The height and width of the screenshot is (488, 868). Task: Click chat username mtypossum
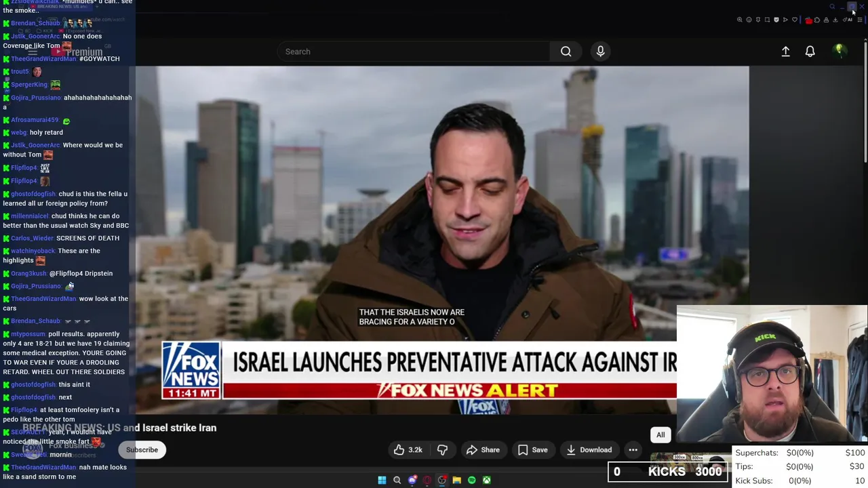click(28, 334)
